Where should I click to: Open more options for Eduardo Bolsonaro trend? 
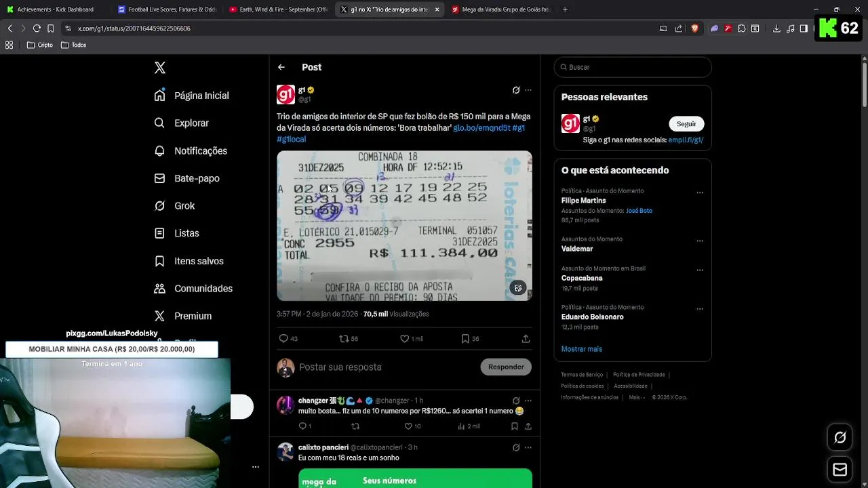click(700, 308)
